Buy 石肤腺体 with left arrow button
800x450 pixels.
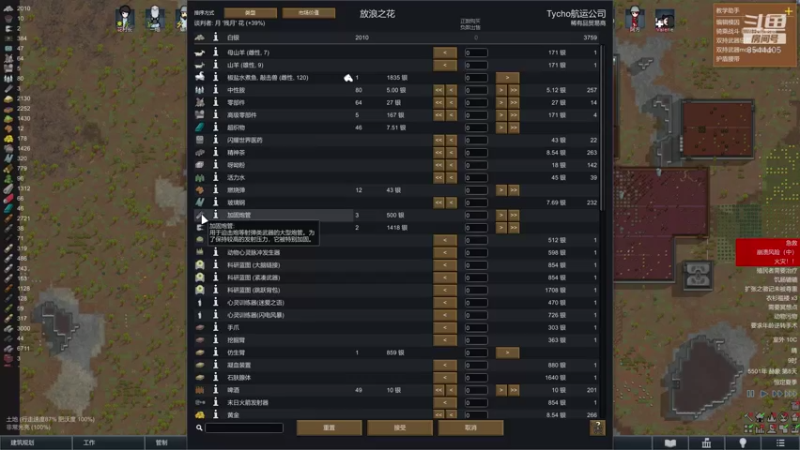pyautogui.click(x=445, y=377)
